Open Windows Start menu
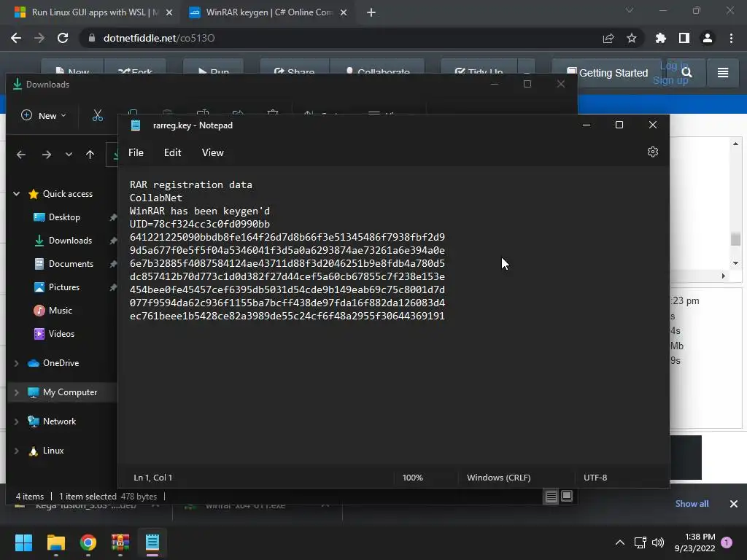 [x=23, y=542]
